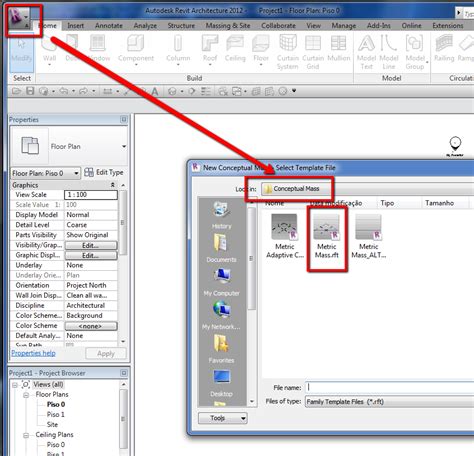
Task: Switch to the Analyze ribbon tab
Action: tap(145, 26)
